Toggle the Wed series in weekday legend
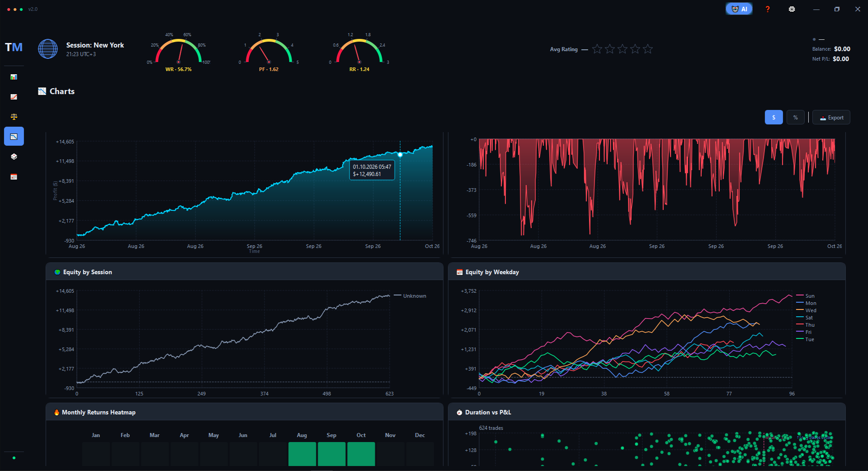 tap(807, 310)
